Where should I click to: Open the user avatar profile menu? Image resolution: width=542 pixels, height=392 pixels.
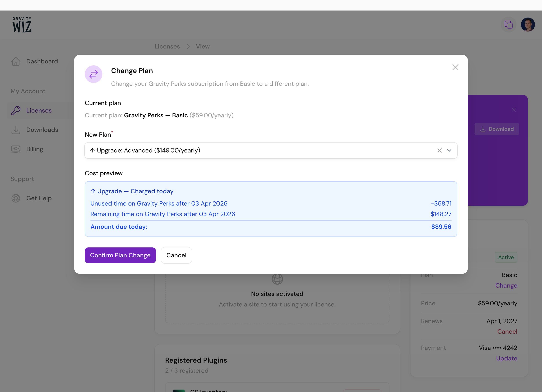(528, 25)
